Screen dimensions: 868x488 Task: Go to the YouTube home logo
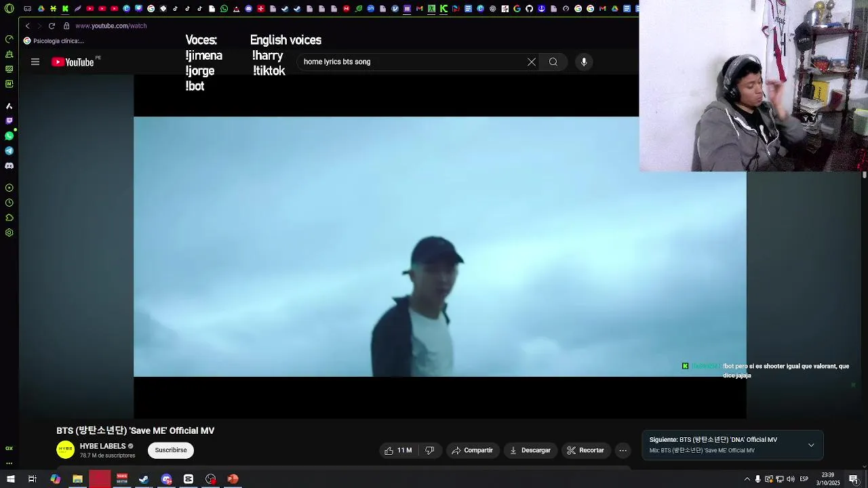[73, 62]
